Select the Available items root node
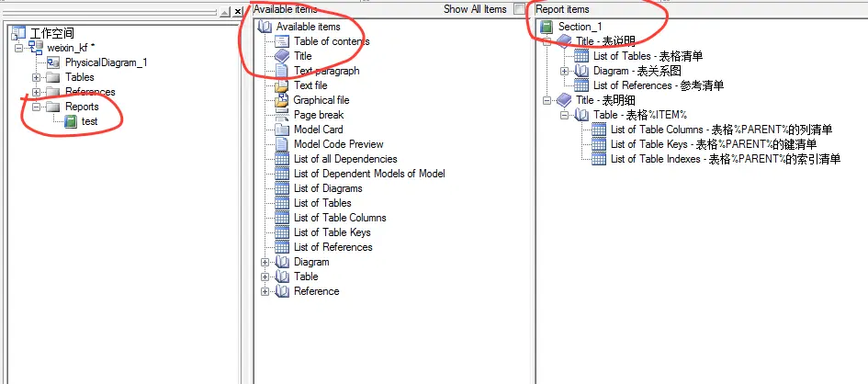Image resolution: width=868 pixels, height=384 pixels. point(309,27)
